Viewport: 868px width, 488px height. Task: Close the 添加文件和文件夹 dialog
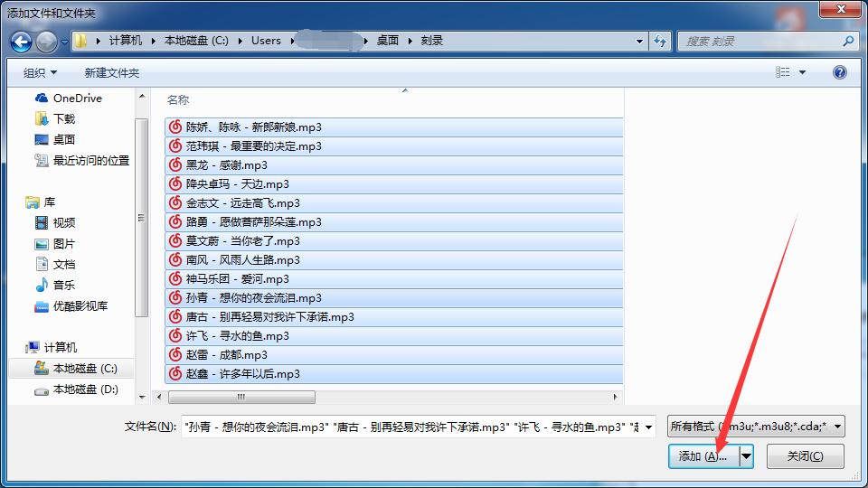click(x=841, y=9)
